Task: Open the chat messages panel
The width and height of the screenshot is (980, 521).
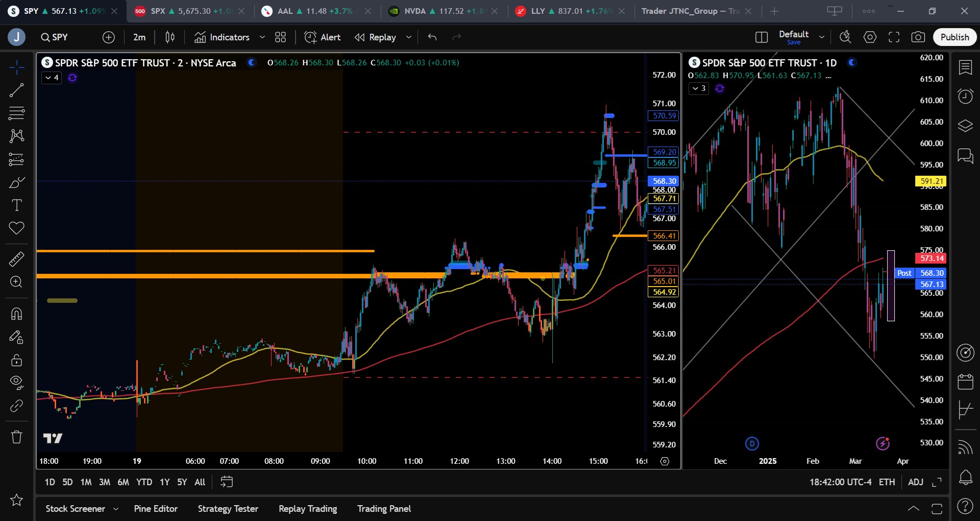Action: pyautogui.click(x=965, y=156)
